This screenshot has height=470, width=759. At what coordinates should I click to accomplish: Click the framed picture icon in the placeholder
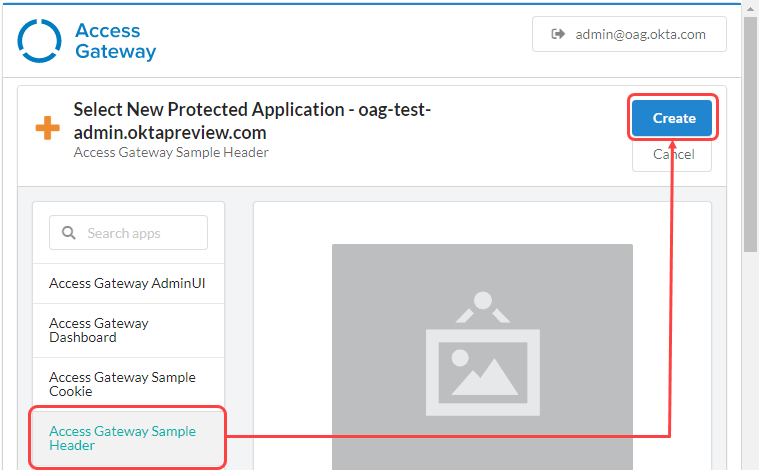[482, 355]
